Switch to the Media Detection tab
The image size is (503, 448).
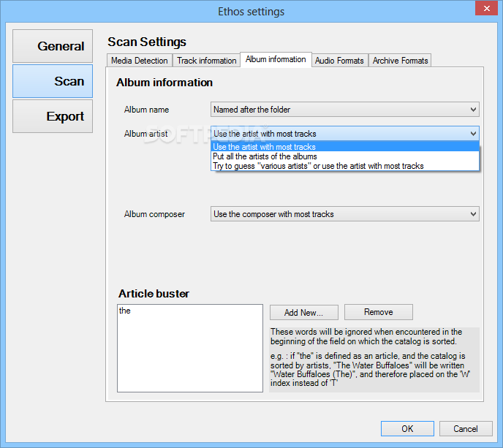tap(139, 61)
